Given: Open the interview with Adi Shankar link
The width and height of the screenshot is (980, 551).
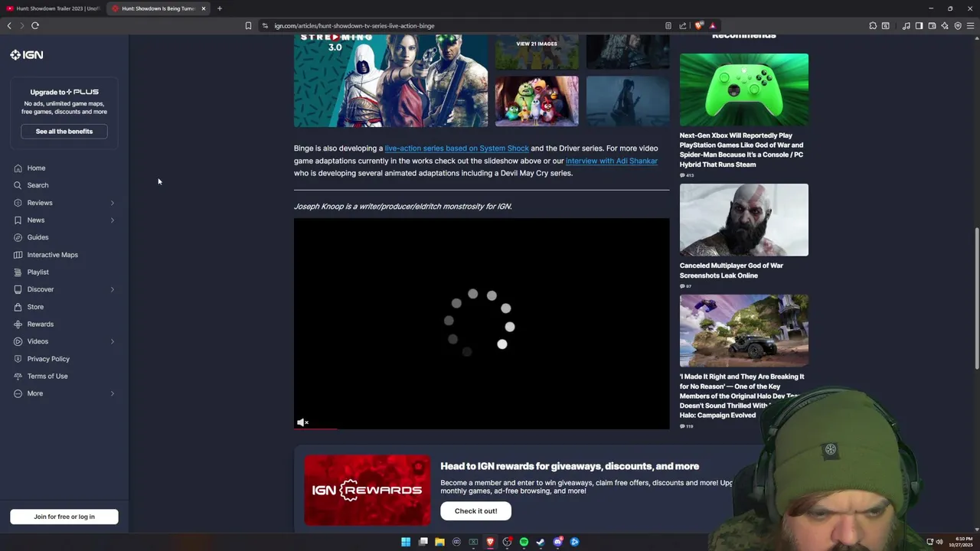Looking at the screenshot, I should (x=611, y=161).
